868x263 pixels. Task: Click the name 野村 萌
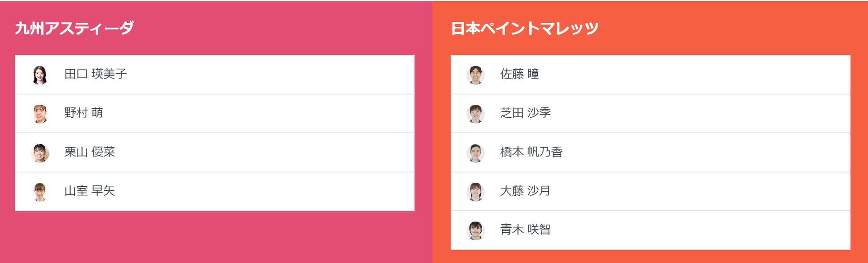pos(84,113)
